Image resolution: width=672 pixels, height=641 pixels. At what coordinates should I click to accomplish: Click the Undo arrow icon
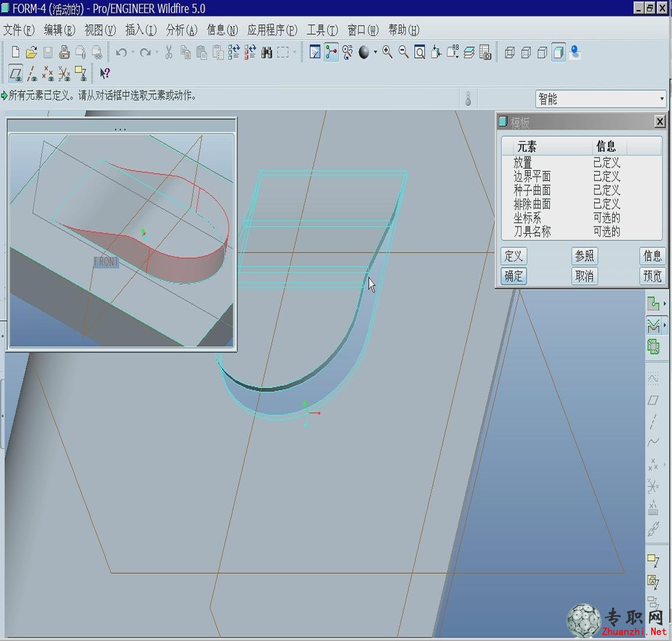click(121, 52)
